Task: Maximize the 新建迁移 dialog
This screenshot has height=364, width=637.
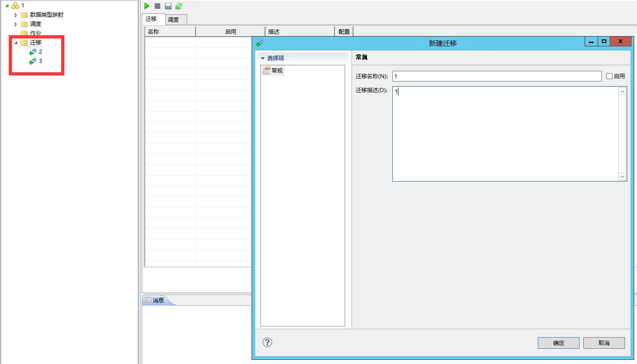Action: pos(604,41)
